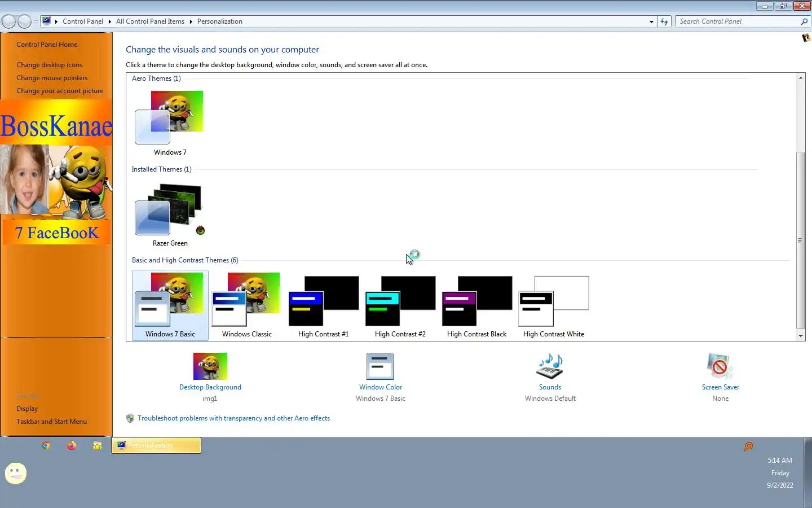Click the shield icon beside the Troubleshoot link
Viewport: 812px width, 508px height.
(x=130, y=418)
